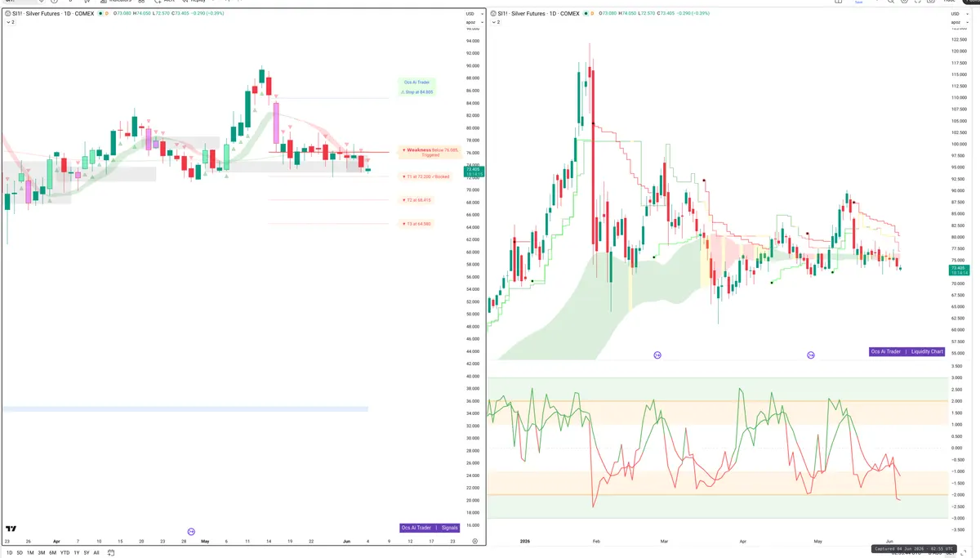Screen dimensions: 980x558
Task: Select the 3M time range
Action: pyautogui.click(x=42, y=553)
